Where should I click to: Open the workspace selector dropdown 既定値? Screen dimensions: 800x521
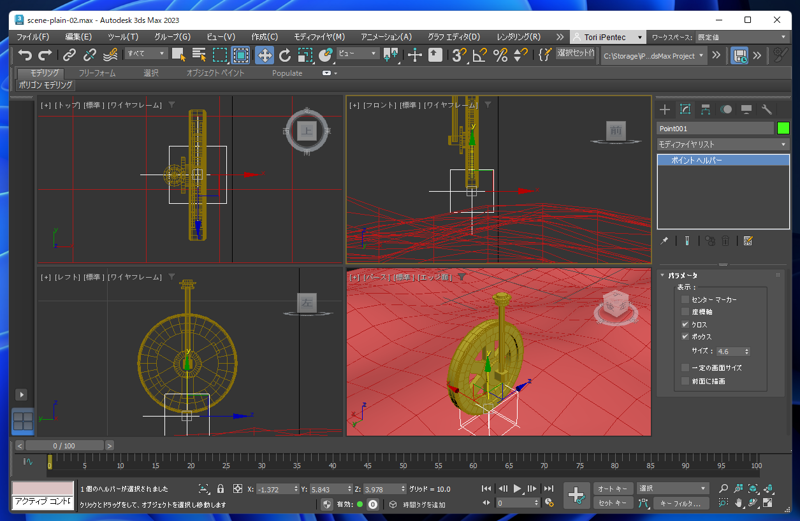pos(742,37)
